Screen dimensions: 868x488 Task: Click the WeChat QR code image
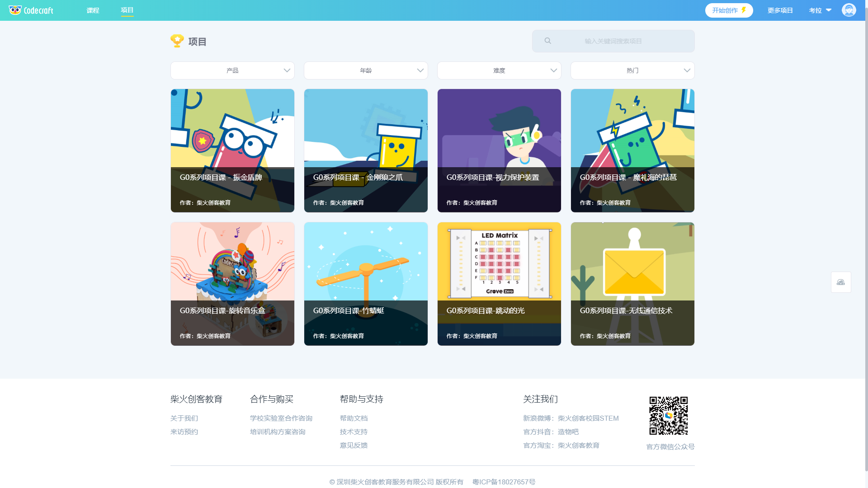click(668, 416)
